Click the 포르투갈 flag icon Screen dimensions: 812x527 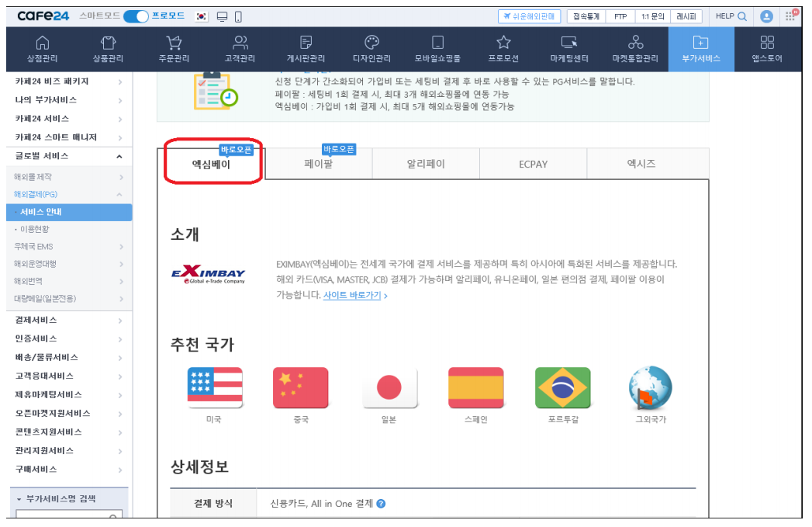[563, 387]
